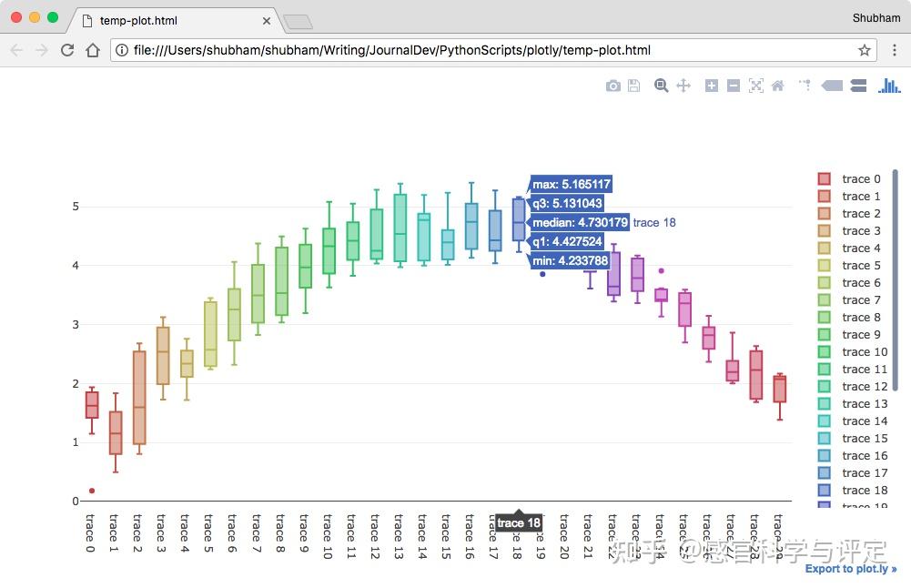911x588 pixels.
Task: Open a new browser tab
Action: 298,21
